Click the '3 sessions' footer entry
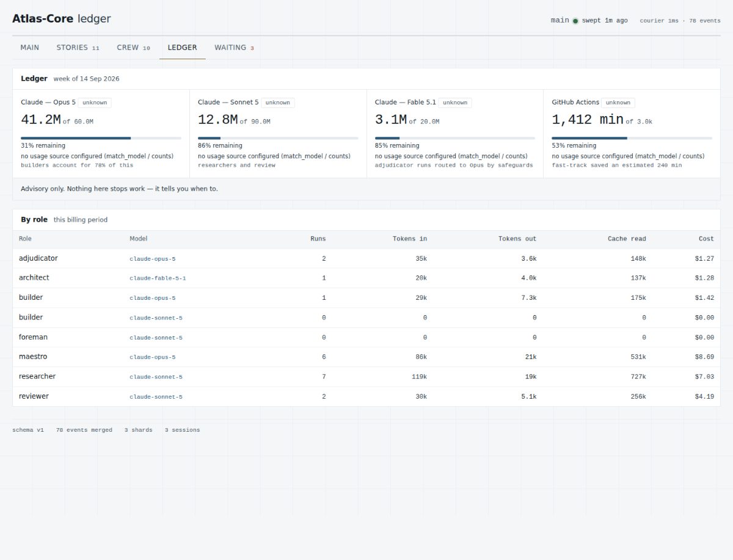The image size is (733, 560). click(182, 430)
